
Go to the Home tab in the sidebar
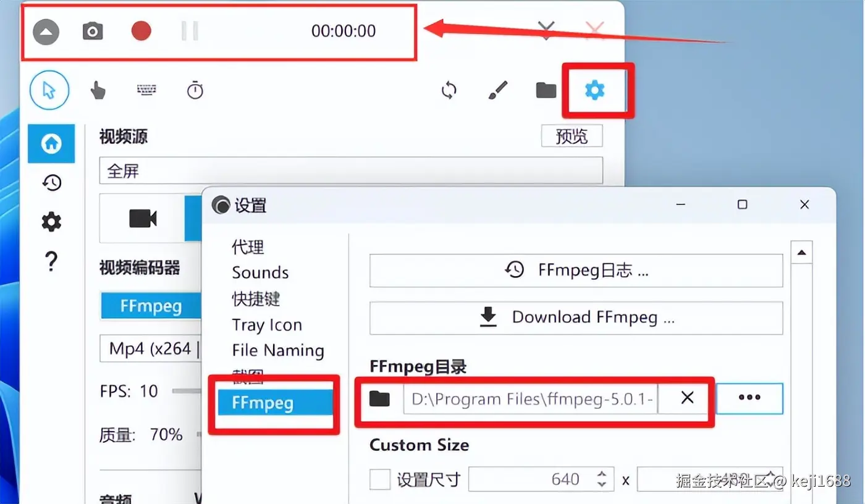coord(51,144)
